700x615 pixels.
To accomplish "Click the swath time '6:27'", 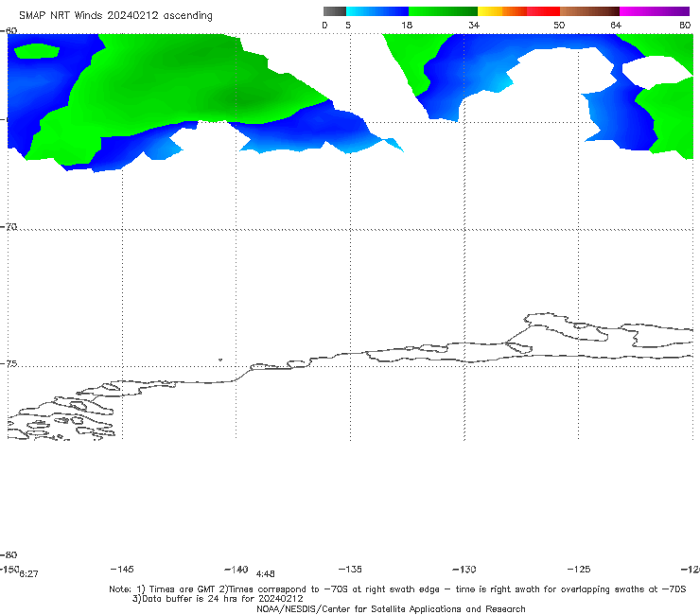I will [x=29, y=574].
